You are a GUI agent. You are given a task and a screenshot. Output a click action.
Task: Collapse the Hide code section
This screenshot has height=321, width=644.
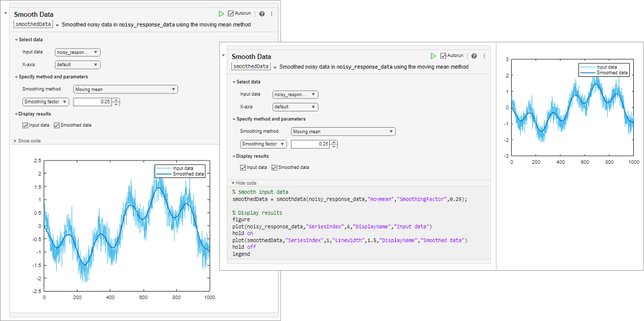pos(244,183)
